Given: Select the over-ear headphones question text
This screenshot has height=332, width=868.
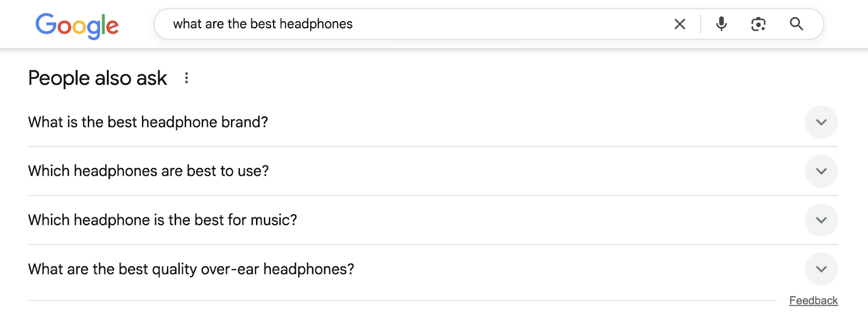Looking at the screenshot, I should [191, 268].
